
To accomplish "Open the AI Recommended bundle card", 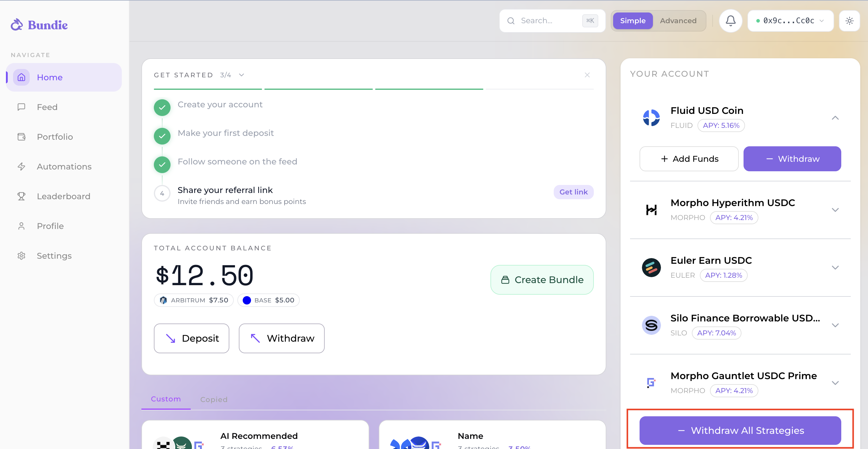I will point(255,434).
